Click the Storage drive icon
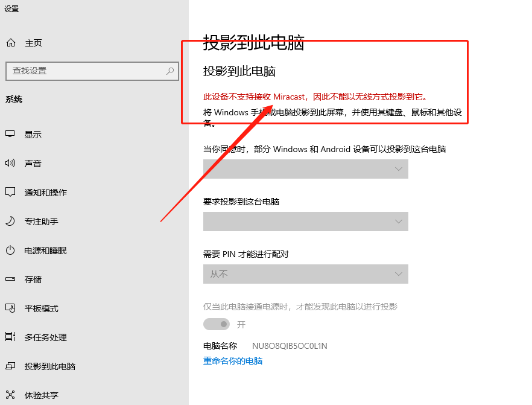Viewport: 532px width, 405px height. click(10, 279)
